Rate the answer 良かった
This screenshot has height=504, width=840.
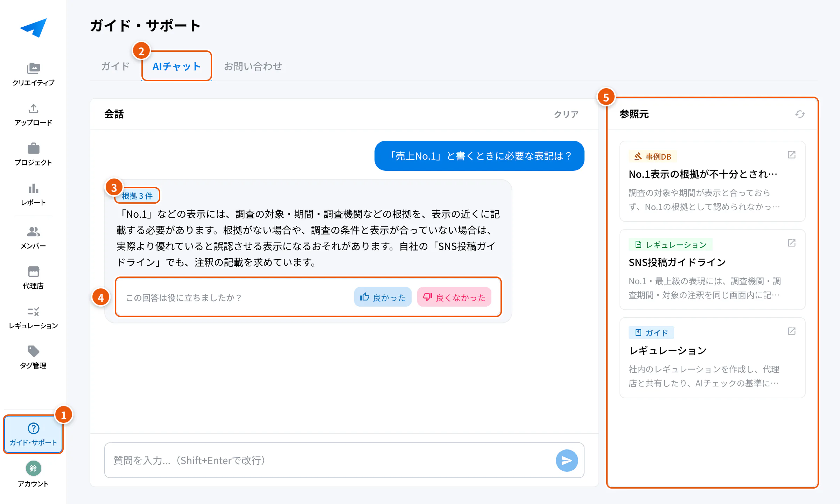[383, 297]
